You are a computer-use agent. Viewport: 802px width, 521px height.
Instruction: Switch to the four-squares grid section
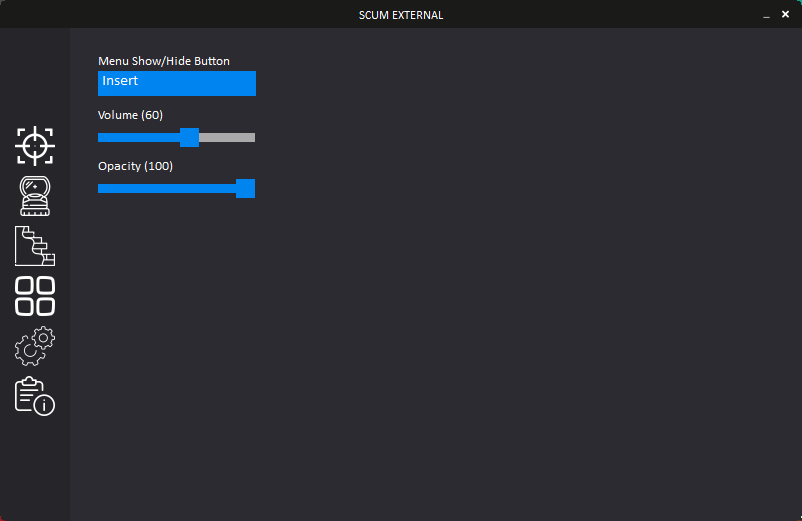[35, 296]
